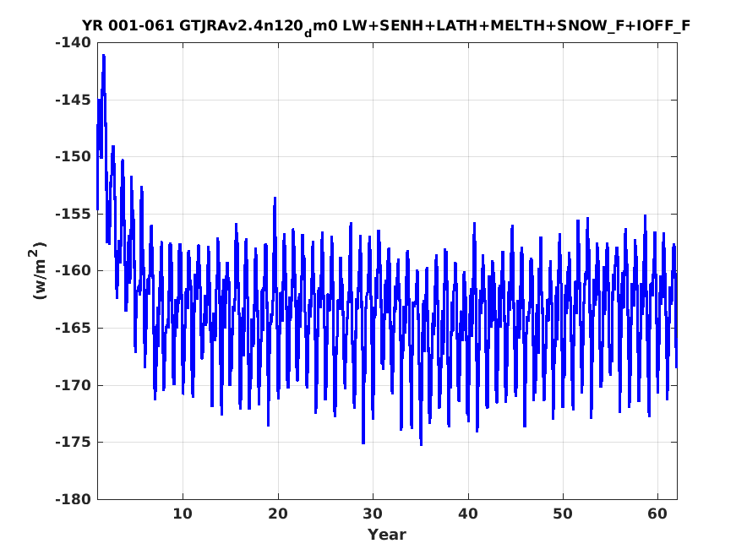Click x-axis tick label 20
The height and width of the screenshot is (560, 747).
pyautogui.click(x=278, y=514)
